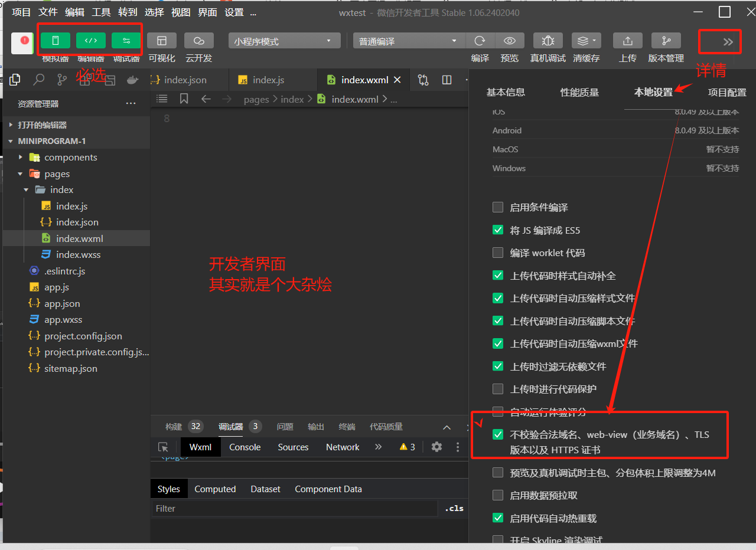Collapse the pages folder
Image resolution: width=756 pixels, height=550 pixels.
click(x=76, y=173)
